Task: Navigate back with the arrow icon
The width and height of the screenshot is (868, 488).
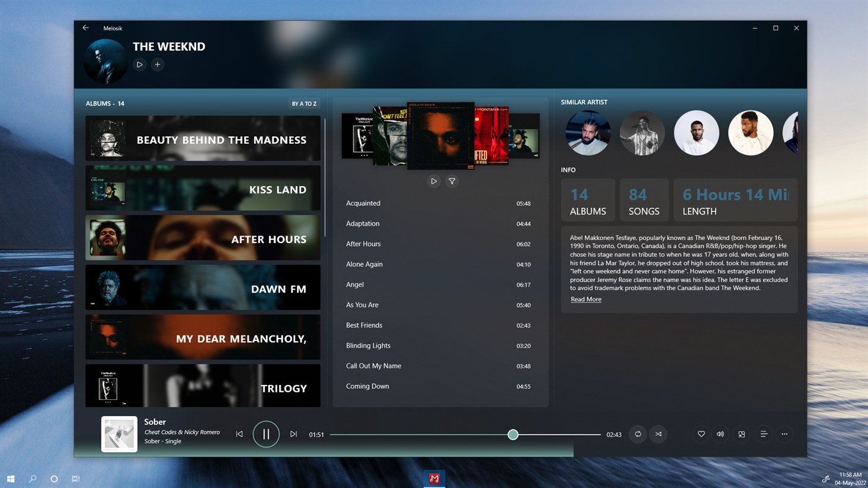Action: pos(85,27)
